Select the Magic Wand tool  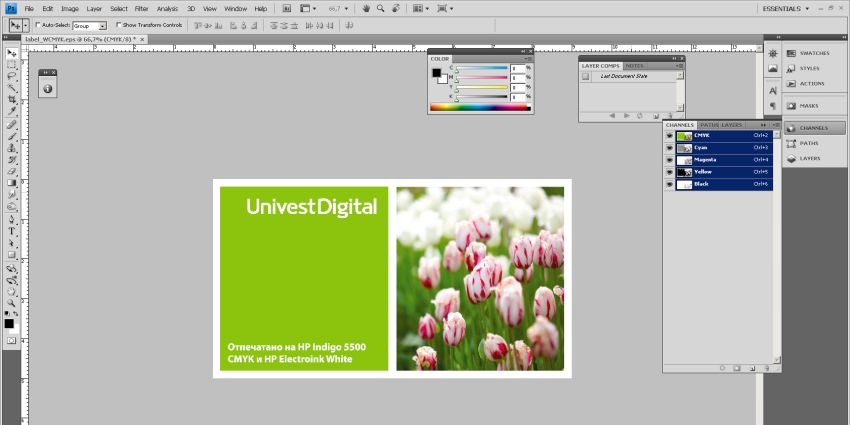click(x=11, y=88)
